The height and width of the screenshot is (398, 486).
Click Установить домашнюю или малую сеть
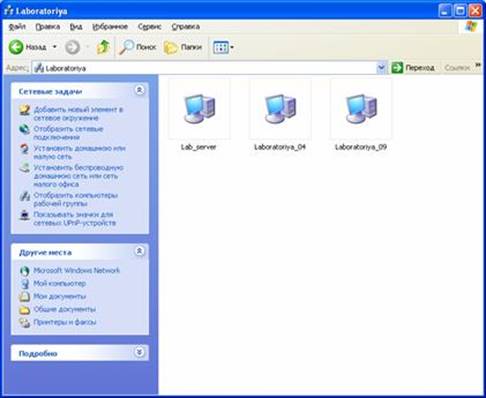coord(79,152)
